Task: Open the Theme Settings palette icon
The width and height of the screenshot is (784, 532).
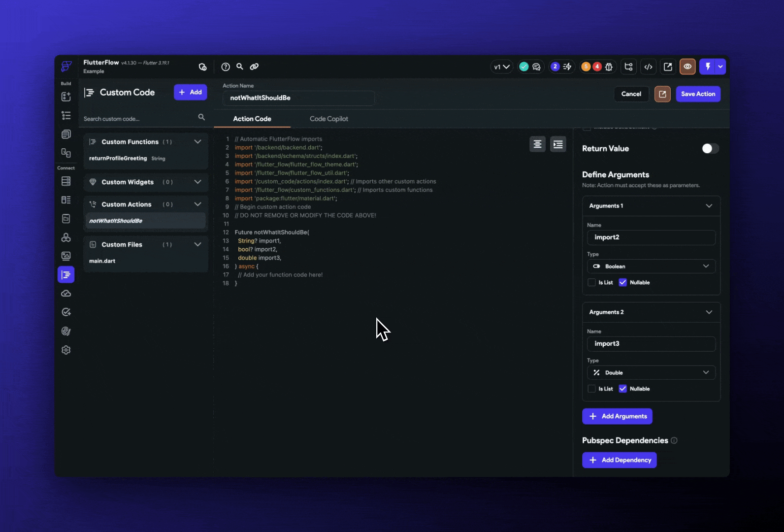Action: [x=66, y=331]
